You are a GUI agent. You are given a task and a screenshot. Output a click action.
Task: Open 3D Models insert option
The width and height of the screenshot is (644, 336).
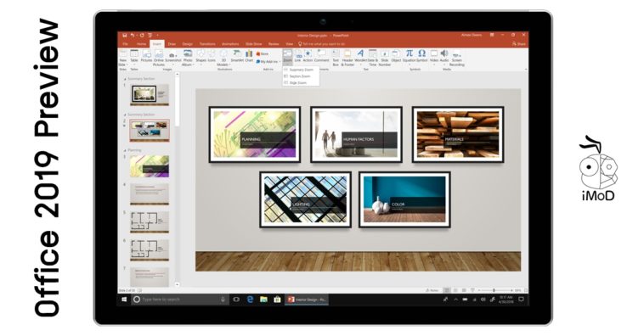click(x=223, y=59)
